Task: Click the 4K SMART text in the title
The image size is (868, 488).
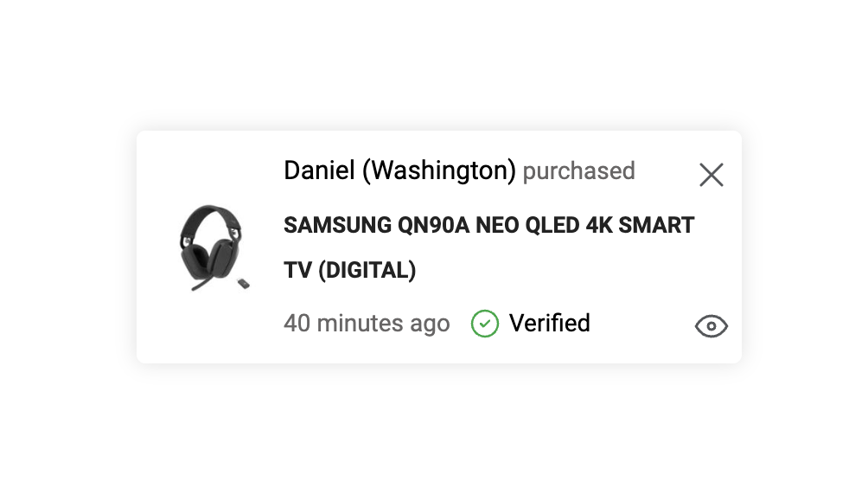Action: tap(640, 226)
